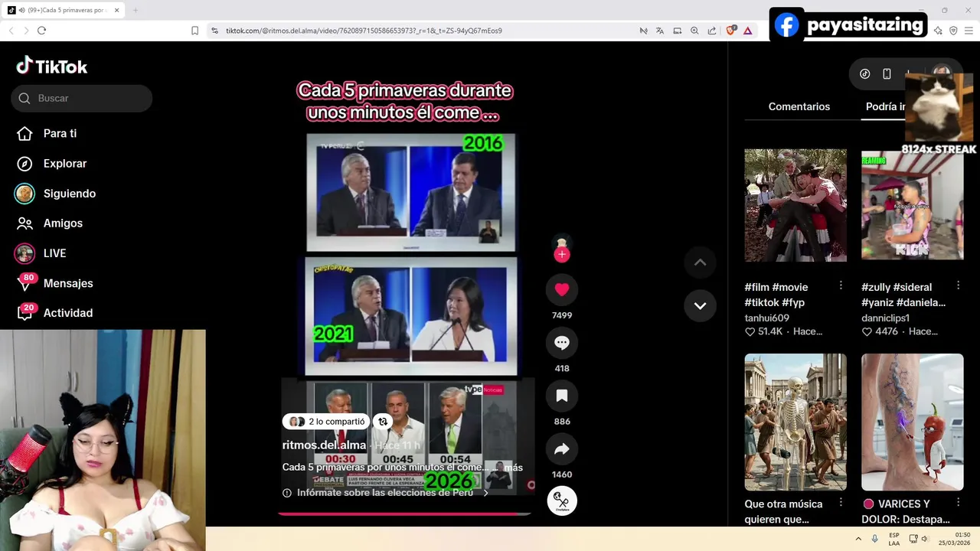Open the Explorar page
Image resolution: width=980 pixels, height=551 pixels.
[x=65, y=163]
